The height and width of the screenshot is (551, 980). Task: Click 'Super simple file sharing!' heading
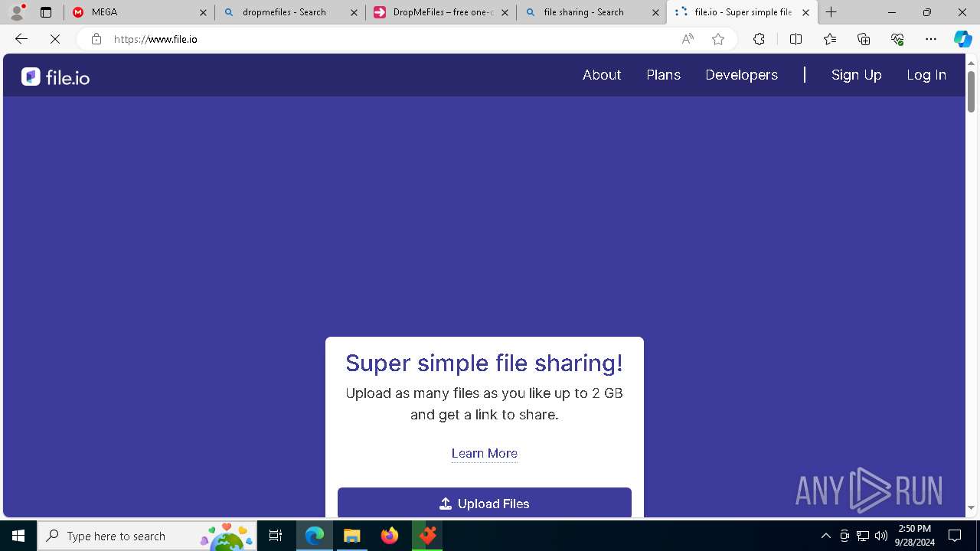pyautogui.click(x=485, y=363)
